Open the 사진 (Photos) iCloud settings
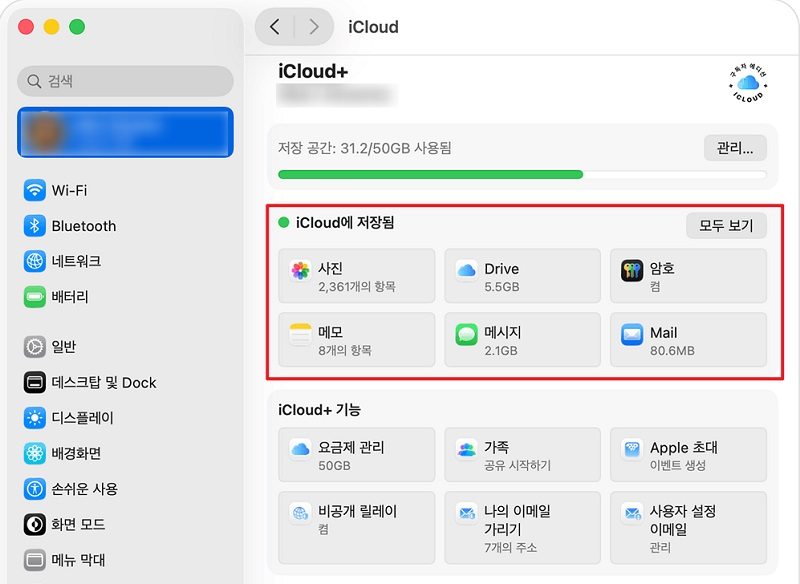 [355, 276]
